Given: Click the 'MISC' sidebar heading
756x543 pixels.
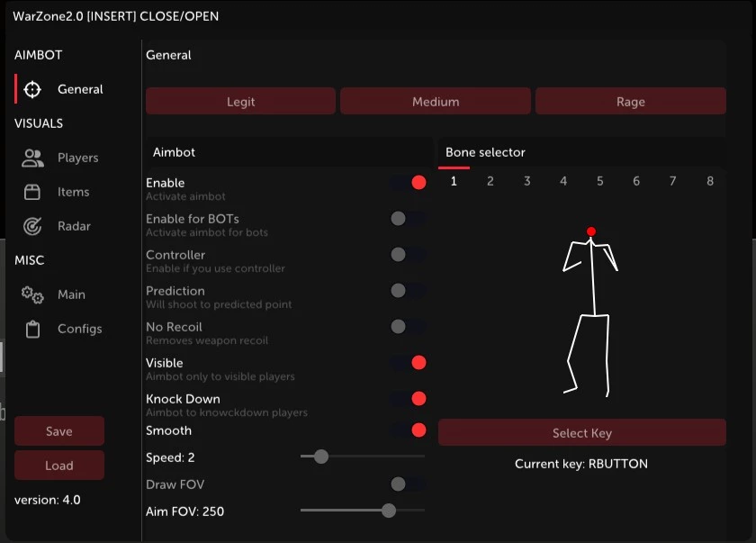Looking at the screenshot, I should [30, 260].
